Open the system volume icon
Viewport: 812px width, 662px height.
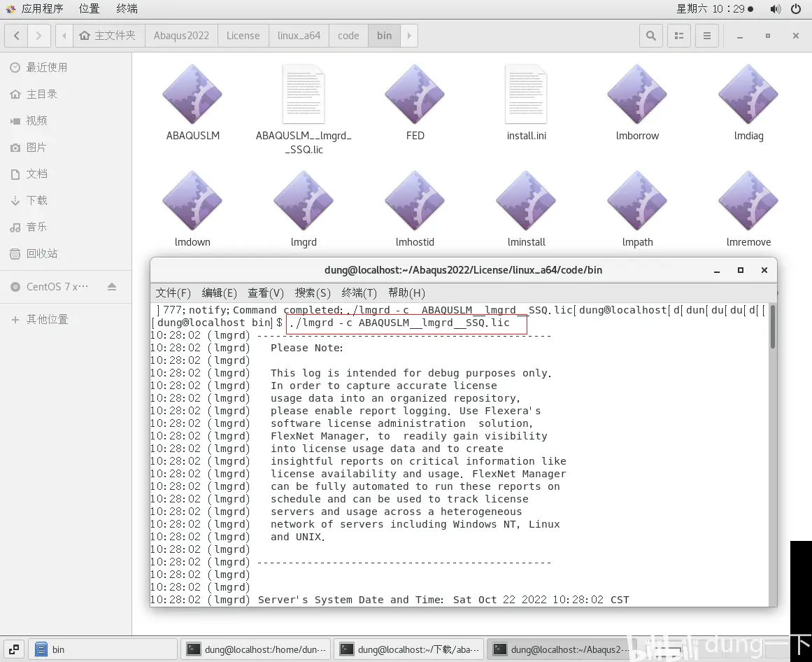click(775, 9)
